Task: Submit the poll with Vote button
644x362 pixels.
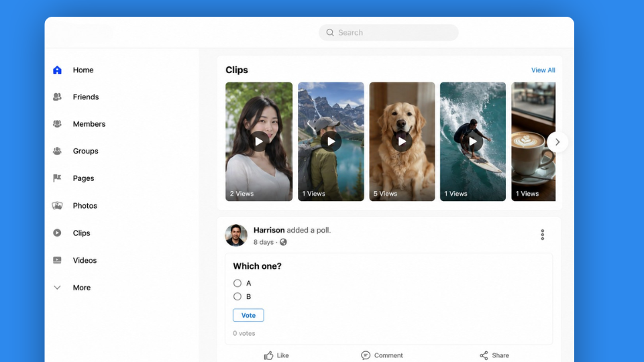Action: tap(248, 315)
